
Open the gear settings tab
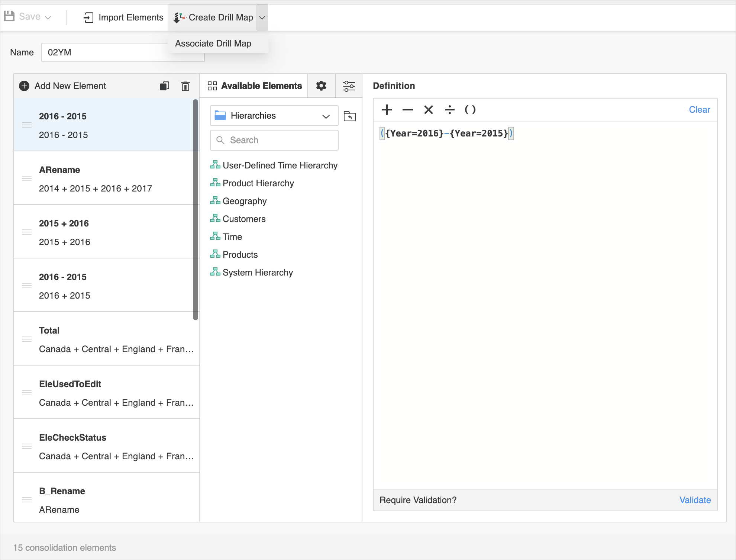click(x=321, y=86)
